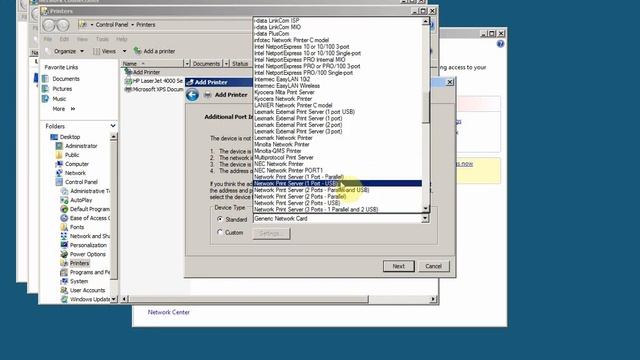
Task: Select Desktop in the folder tree
Action: [69, 137]
